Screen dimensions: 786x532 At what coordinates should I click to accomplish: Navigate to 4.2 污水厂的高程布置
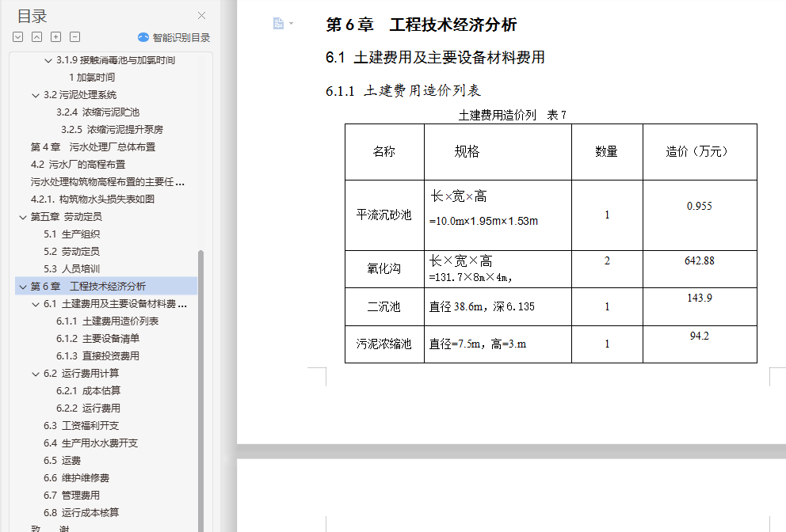click(78, 165)
